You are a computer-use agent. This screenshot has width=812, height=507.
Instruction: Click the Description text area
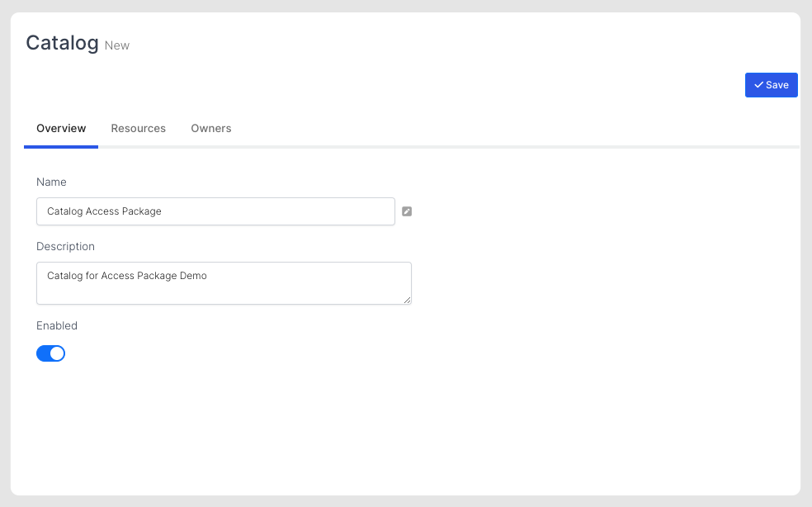[x=223, y=282]
